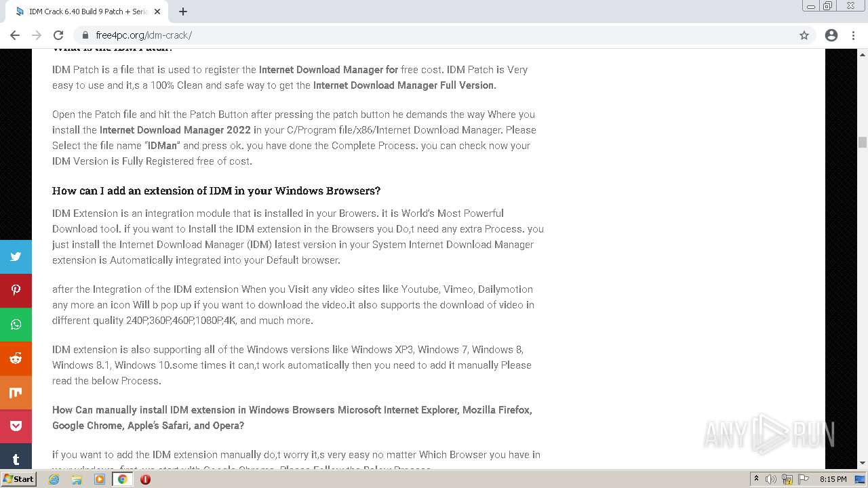Click heading about adding IDM extension
Image resolution: width=868 pixels, height=488 pixels.
pos(216,190)
